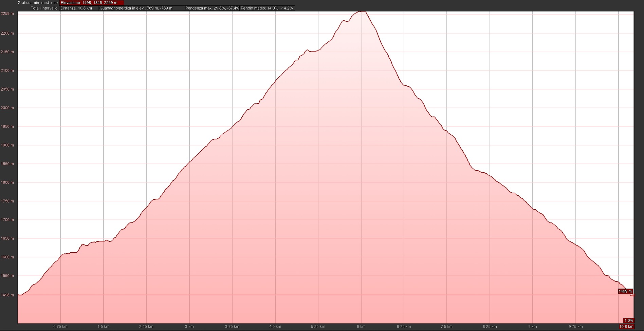Click the 1498 m y-axis label
This screenshot has height=331, width=644.
click(x=7, y=295)
